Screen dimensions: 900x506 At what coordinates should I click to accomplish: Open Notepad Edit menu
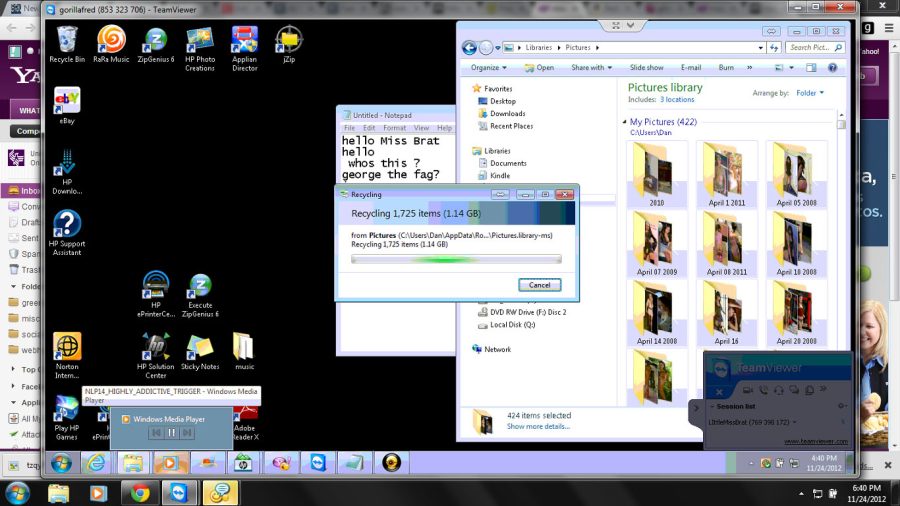[369, 128]
